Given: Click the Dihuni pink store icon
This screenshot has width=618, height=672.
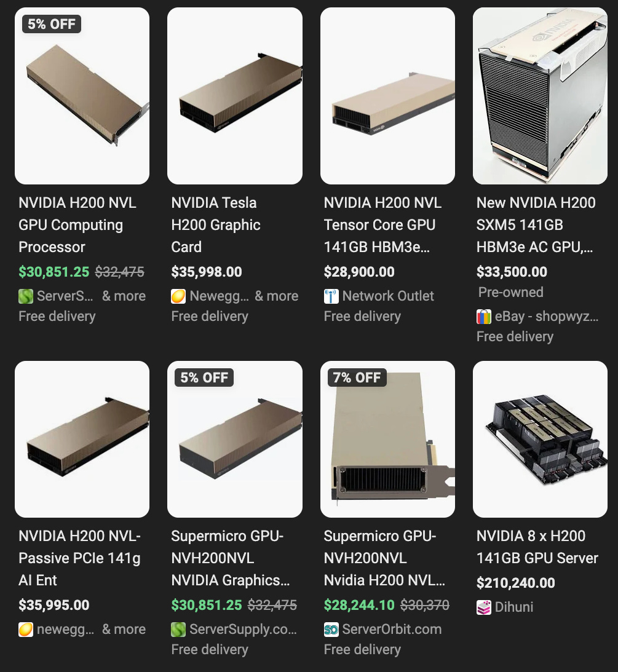Looking at the screenshot, I should pyautogui.click(x=484, y=607).
